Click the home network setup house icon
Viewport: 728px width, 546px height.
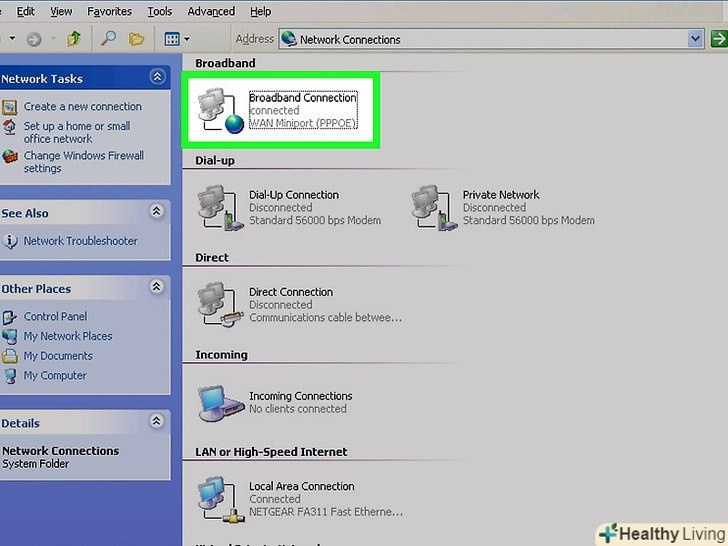9,127
